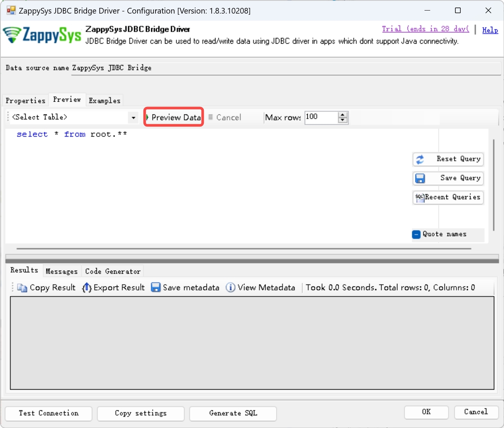Switch to the Properties tab
Screen dimensions: 504x428
pyautogui.click(x=25, y=101)
